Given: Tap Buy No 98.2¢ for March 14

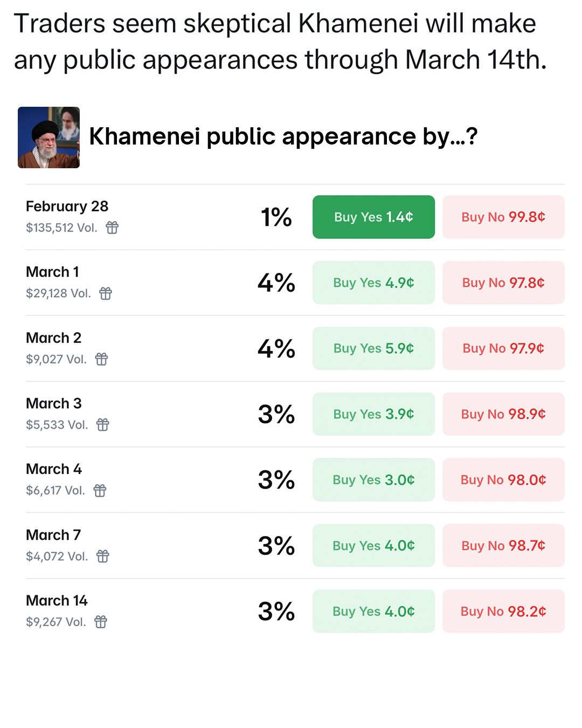Looking at the screenshot, I should 503,612.
